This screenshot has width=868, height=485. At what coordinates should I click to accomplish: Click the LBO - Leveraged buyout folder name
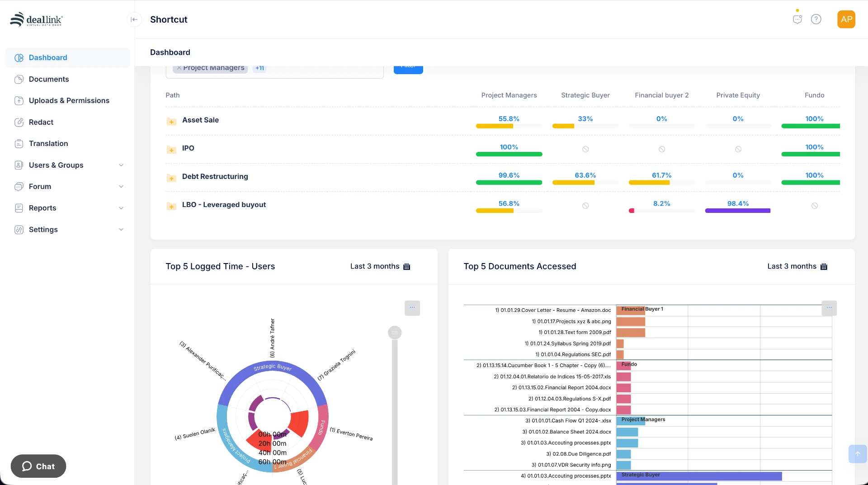[x=224, y=205]
